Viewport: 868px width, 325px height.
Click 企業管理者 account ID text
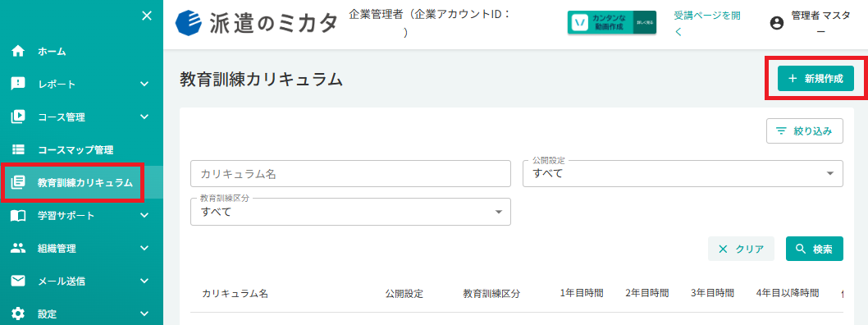coord(430,23)
